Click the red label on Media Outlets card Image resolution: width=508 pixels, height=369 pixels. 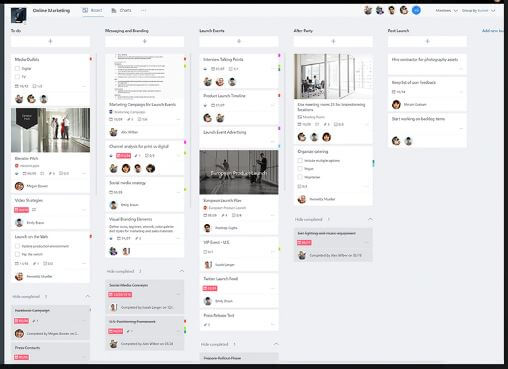point(91,59)
